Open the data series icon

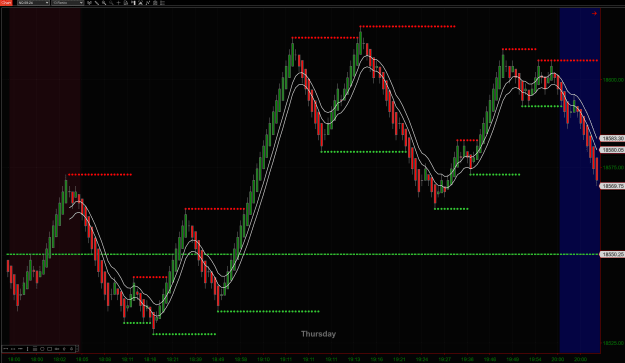click(x=133, y=3)
